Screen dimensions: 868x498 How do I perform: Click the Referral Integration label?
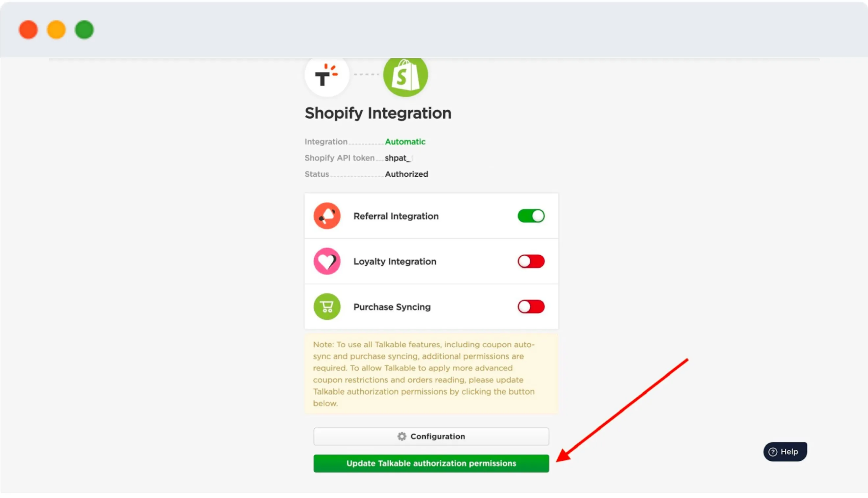396,216
